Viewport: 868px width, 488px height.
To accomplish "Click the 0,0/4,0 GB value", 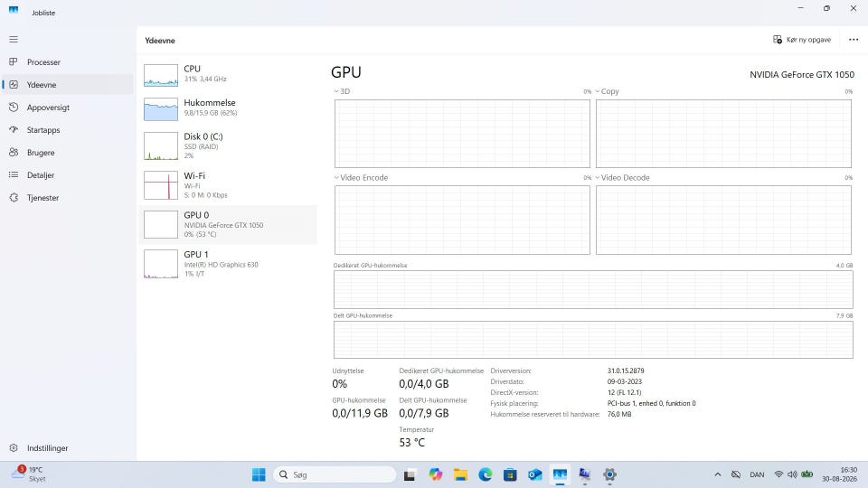I will (424, 384).
